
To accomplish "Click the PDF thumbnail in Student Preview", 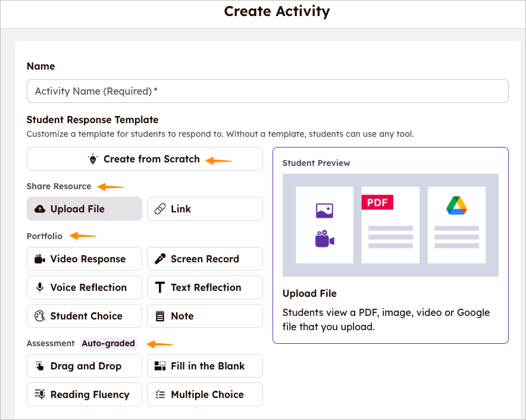I will 390,224.
